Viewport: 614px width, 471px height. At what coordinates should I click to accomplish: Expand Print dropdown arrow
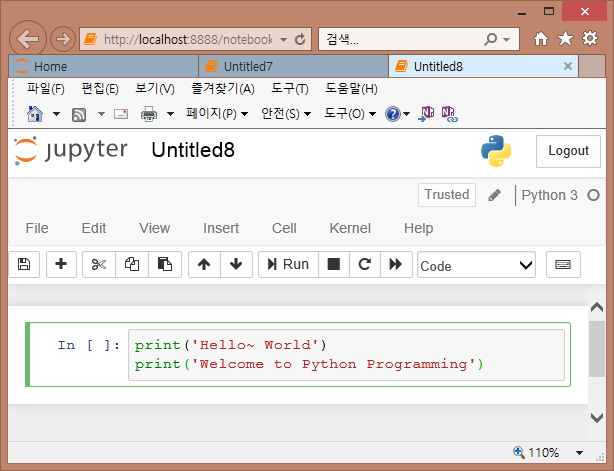170,114
